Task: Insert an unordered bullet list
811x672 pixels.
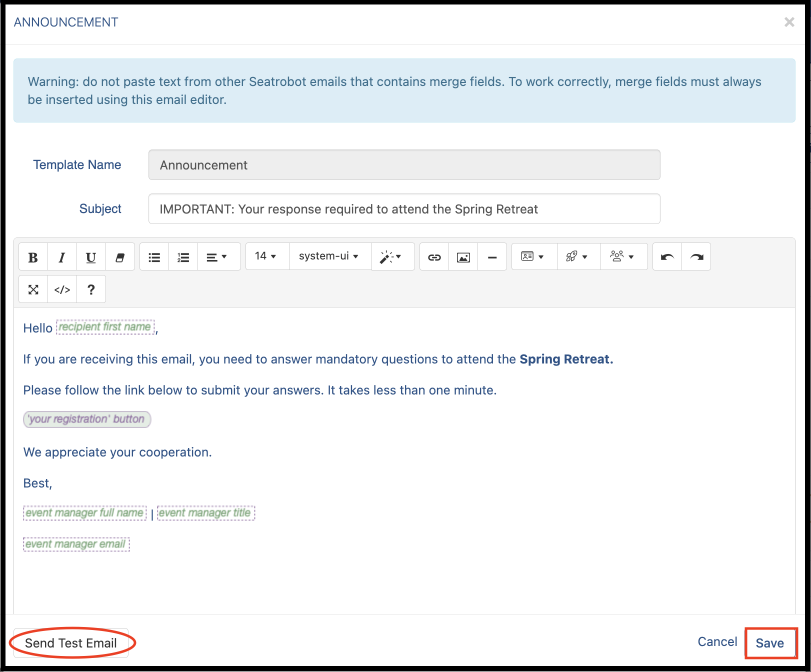Action: point(154,257)
